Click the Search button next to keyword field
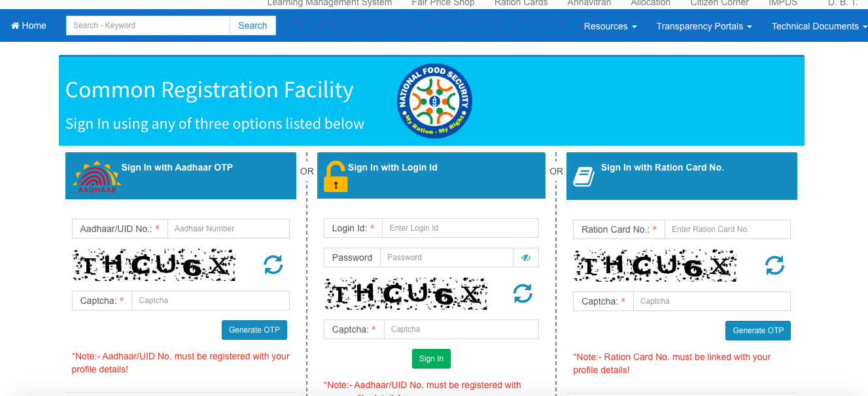Screen dimensions: 868x396 click(x=252, y=25)
